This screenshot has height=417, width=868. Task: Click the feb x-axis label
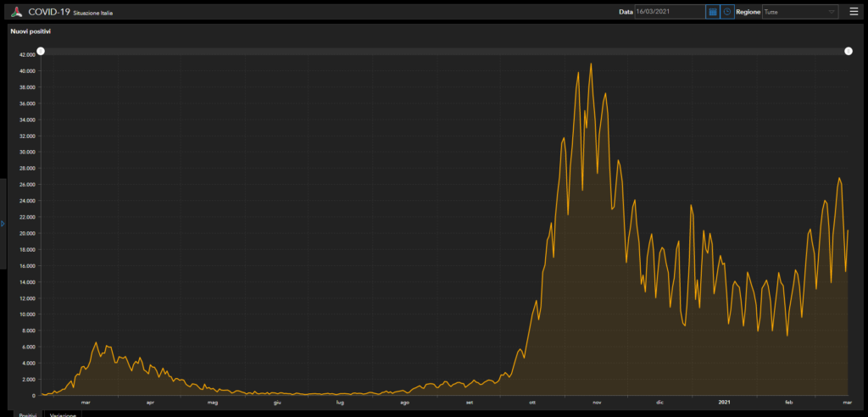(789, 403)
